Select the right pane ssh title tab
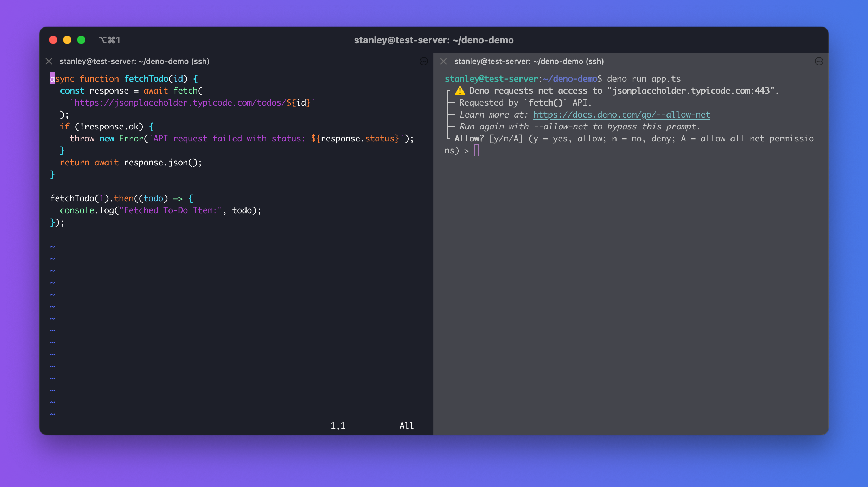This screenshot has width=868, height=487. pos(529,61)
